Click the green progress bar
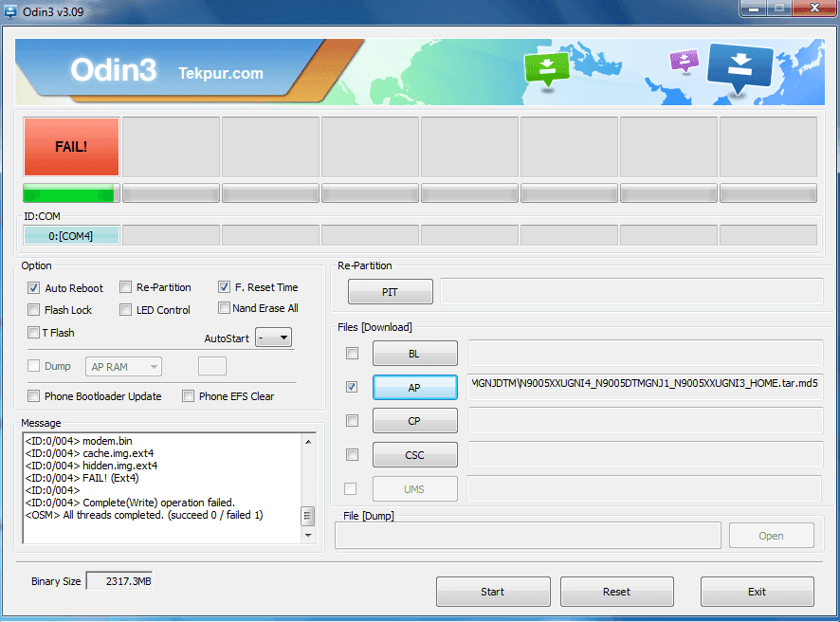Screen dimensions: 840x622 pyautogui.click(x=71, y=192)
